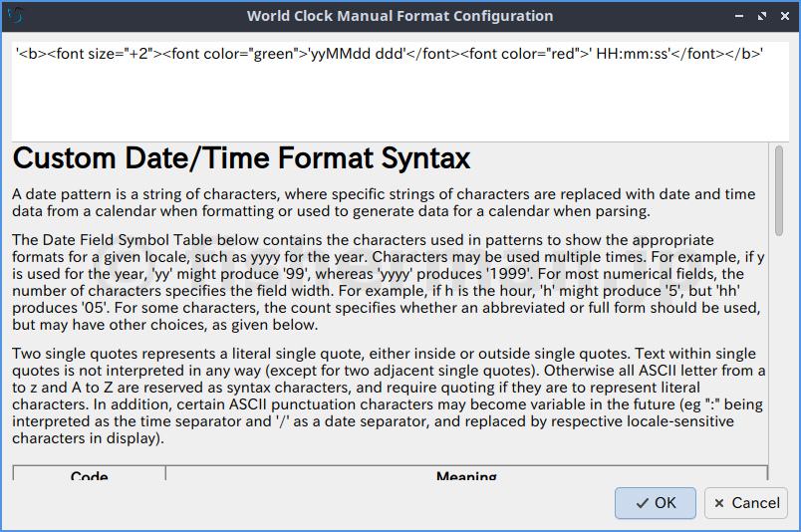Click the "Code" table column header
This screenshot has width=801, height=532.
(x=90, y=476)
